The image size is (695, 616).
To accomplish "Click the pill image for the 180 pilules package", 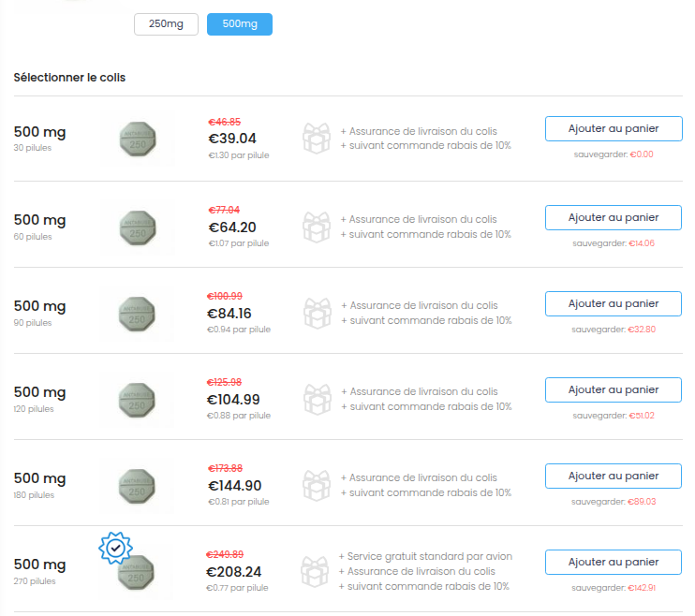I will coord(137,485).
